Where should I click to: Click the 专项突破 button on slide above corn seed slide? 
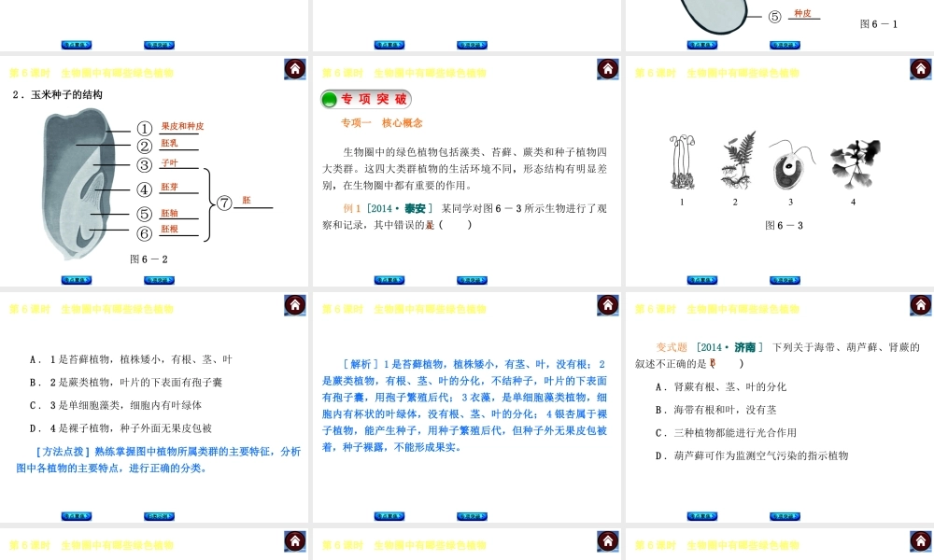[159, 45]
